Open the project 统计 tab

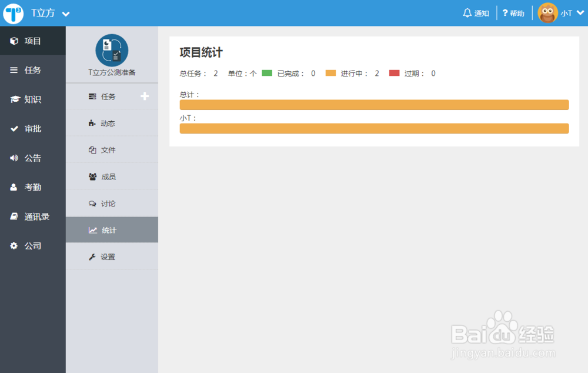tap(112, 229)
